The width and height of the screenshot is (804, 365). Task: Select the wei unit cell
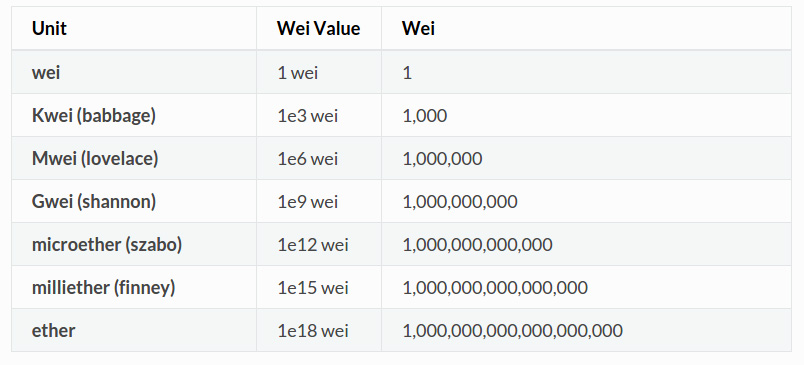click(134, 72)
